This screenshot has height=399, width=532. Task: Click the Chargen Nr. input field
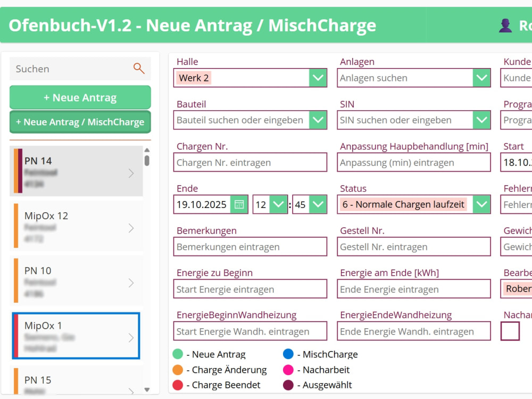[x=250, y=162]
